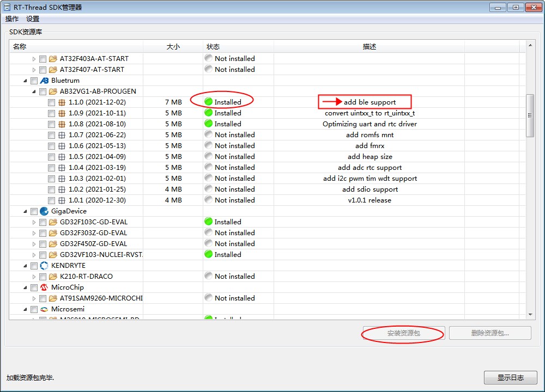Expand the GD32VF103-NUCLEI-RVST node
The height and width of the screenshot is (392, 545).
34,255
